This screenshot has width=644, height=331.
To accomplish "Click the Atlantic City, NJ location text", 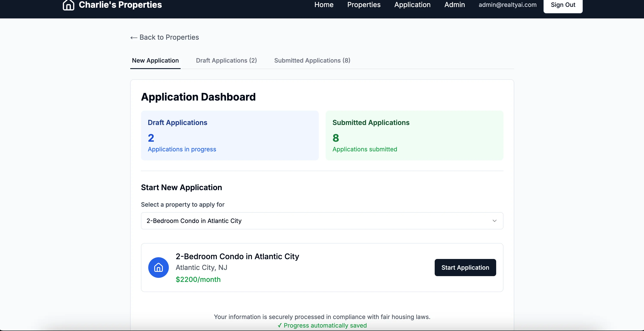I will pyautogui.click(x=201, y=268).
